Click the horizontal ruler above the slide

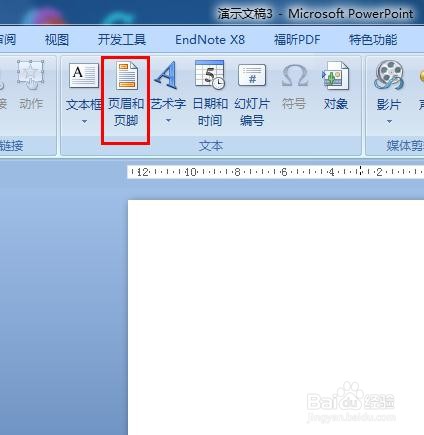click(276, 172)
